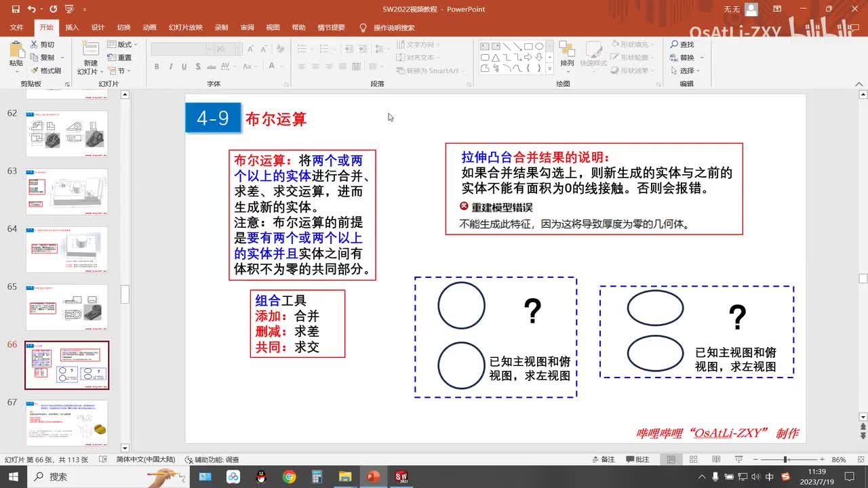
Task: Switch to the 动画 animations tab
Action: point(149,28)
